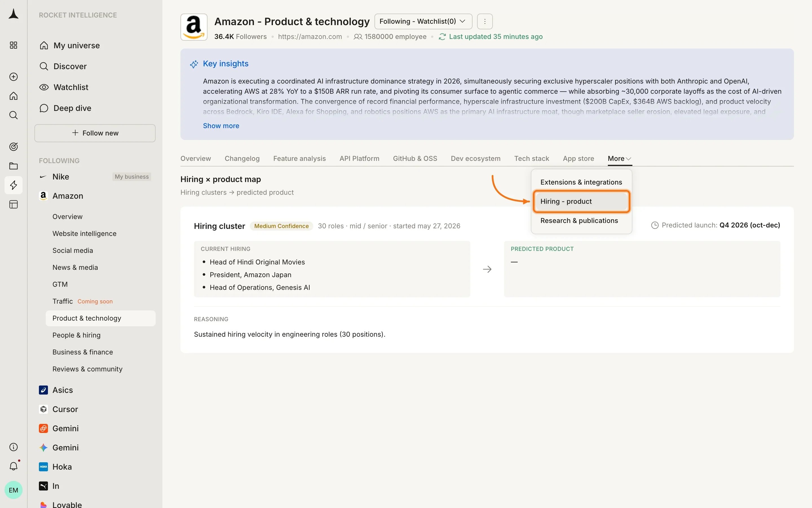Click the Medium Confidence badge
This screenshot has width=812, height=508.
[281, 226]
